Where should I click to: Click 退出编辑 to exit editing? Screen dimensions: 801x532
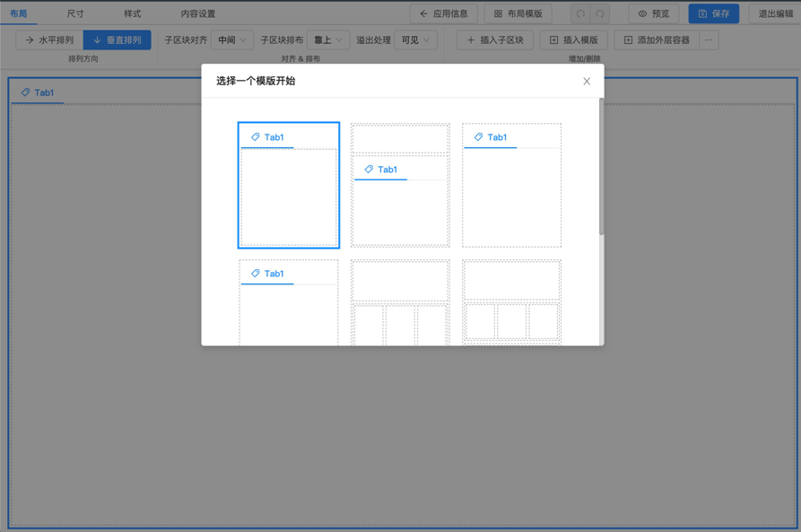(775, 13)
